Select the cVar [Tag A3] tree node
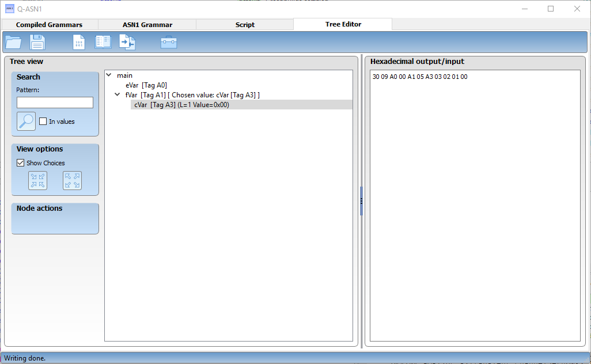This screenshot has height=364, width=591. point(181,104)
